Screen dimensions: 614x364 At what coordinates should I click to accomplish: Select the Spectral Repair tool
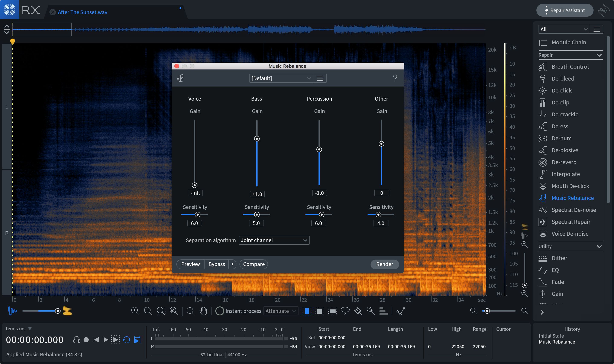coord(571,221)
